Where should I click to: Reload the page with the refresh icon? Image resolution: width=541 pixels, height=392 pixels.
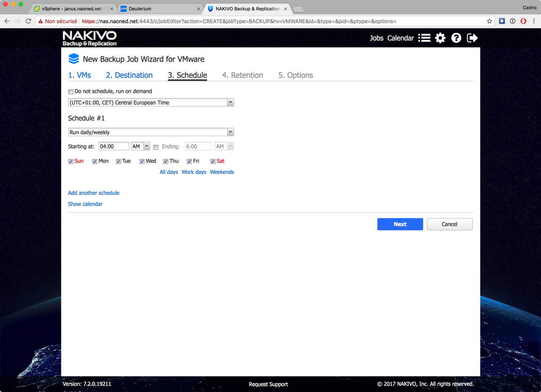pos(28,21)
